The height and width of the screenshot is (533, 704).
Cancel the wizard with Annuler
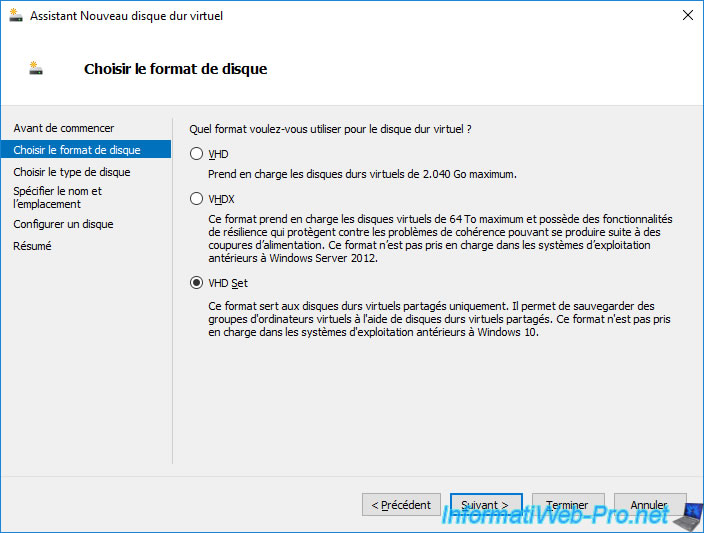[649, 505]
